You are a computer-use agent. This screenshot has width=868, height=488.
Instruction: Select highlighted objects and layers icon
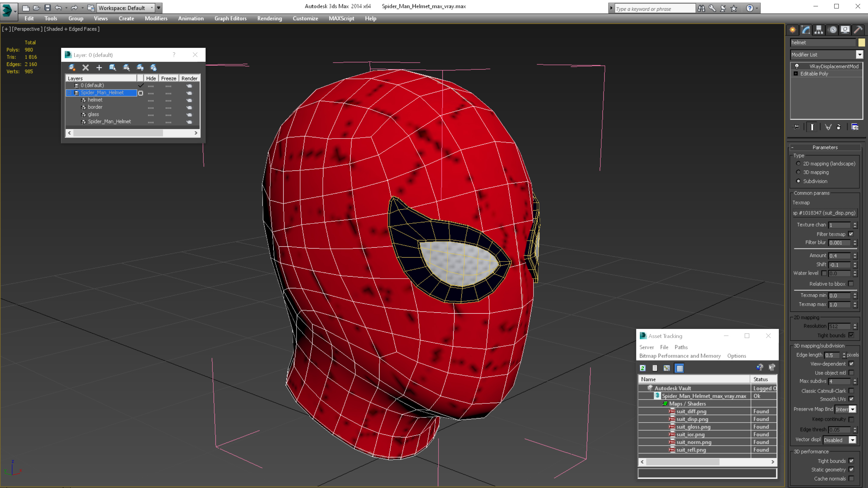click(112, 68)
